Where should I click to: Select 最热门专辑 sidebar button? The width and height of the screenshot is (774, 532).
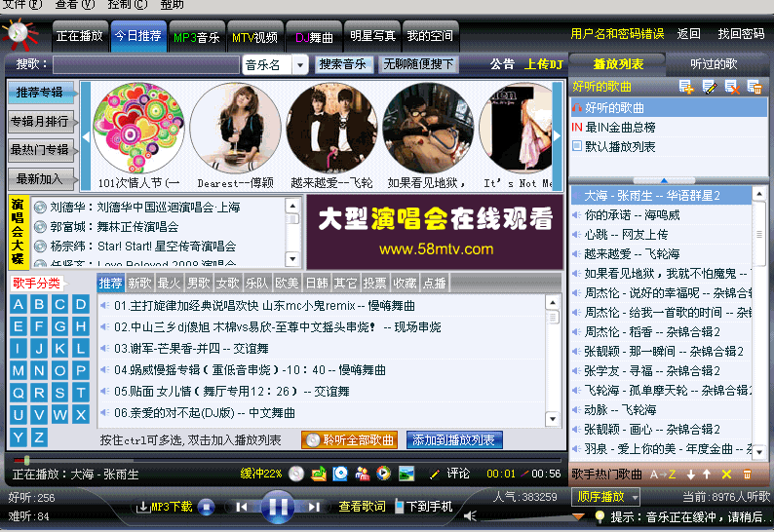coord(41,149)
